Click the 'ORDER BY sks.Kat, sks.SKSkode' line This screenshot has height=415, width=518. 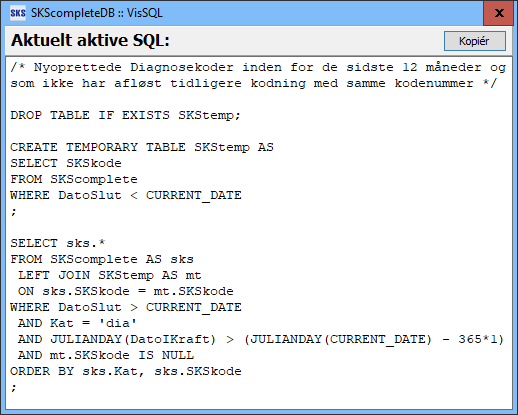(126, 371)
